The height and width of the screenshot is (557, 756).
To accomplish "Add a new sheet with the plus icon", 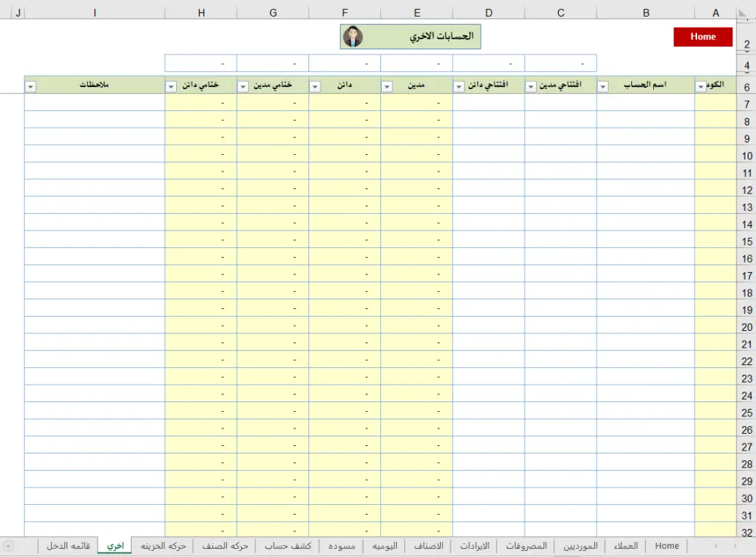I will click(x=8, y=546).
